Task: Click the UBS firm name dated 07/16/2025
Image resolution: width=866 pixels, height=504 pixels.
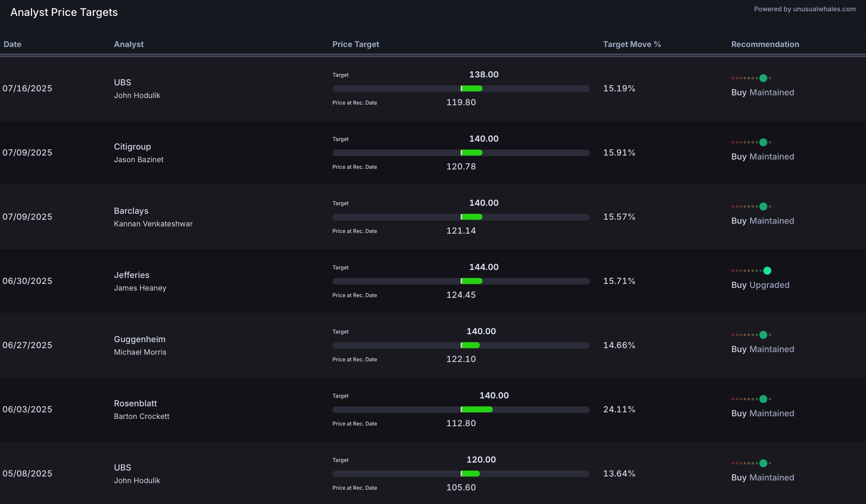Action: pyautogui.click(x=123, y=82)
